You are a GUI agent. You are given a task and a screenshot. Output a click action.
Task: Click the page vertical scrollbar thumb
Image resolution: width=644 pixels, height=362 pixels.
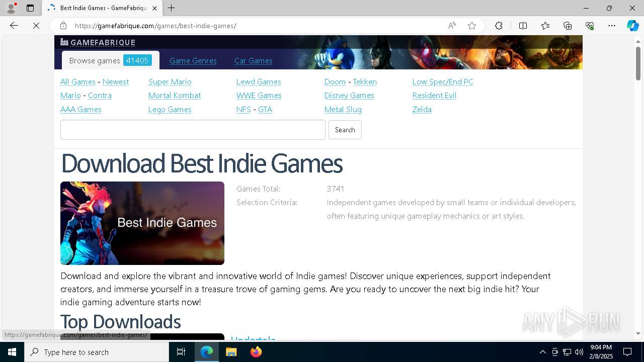(638, 63)
